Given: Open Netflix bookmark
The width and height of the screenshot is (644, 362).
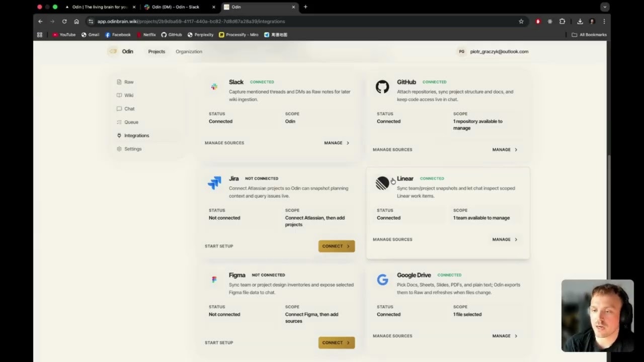Looking at the screenshot, I should (x=146, y=35).
